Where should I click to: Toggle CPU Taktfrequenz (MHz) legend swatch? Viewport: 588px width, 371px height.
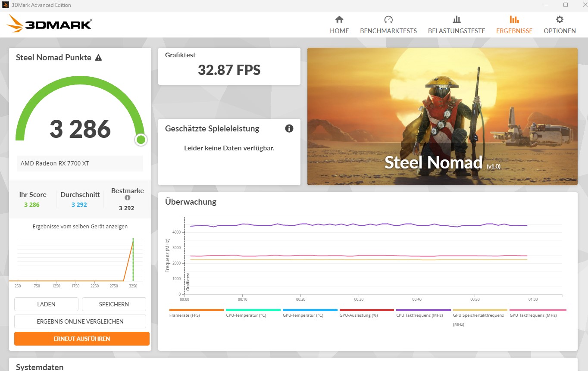point(423,310)
